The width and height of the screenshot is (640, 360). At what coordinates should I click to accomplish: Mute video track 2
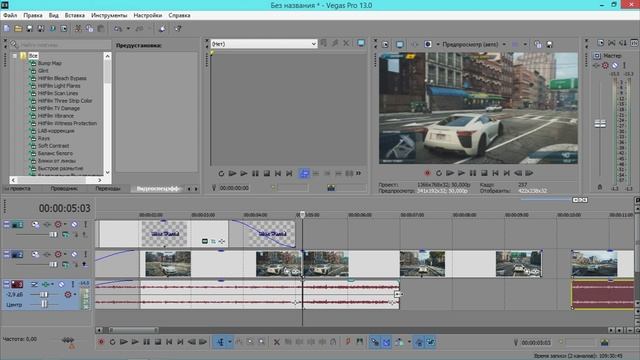pyautogui.click(x=74, y=254)
